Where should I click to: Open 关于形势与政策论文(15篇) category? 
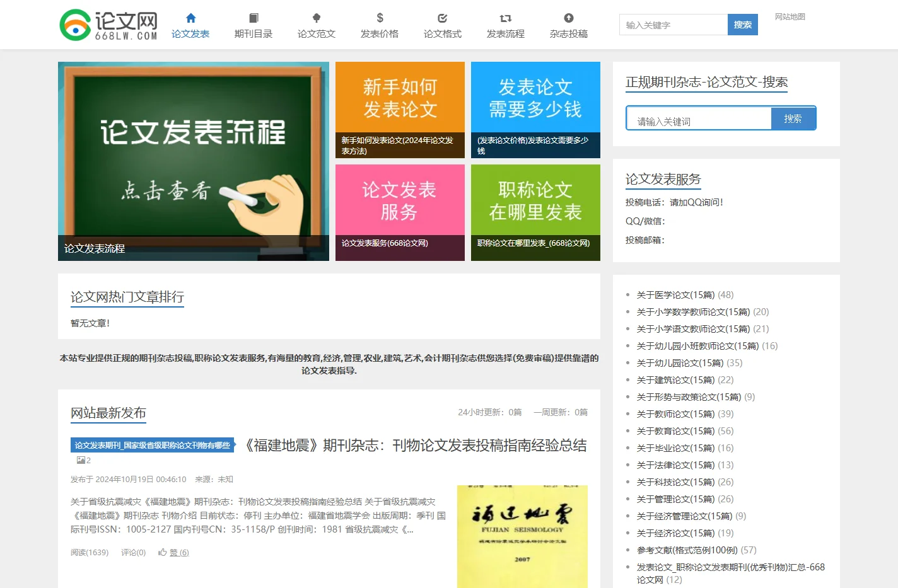[x=689, y=397]
